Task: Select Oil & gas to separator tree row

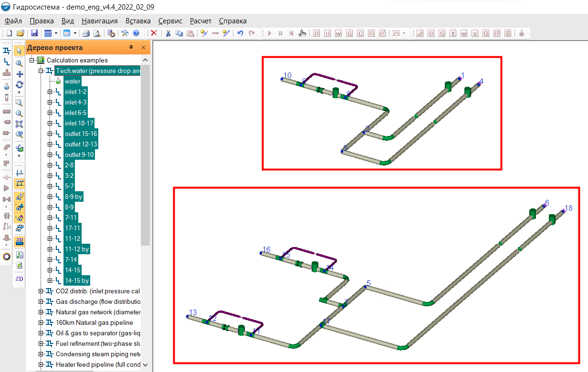Action: [98, 333]
